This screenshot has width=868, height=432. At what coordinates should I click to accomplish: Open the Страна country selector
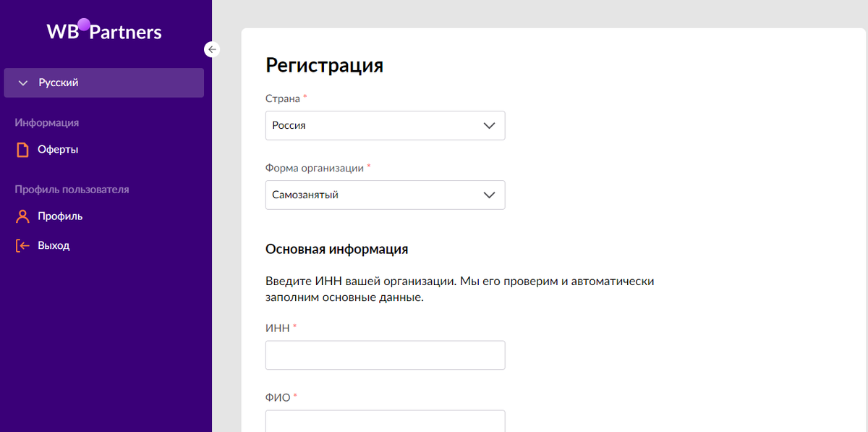pos(385,125)
